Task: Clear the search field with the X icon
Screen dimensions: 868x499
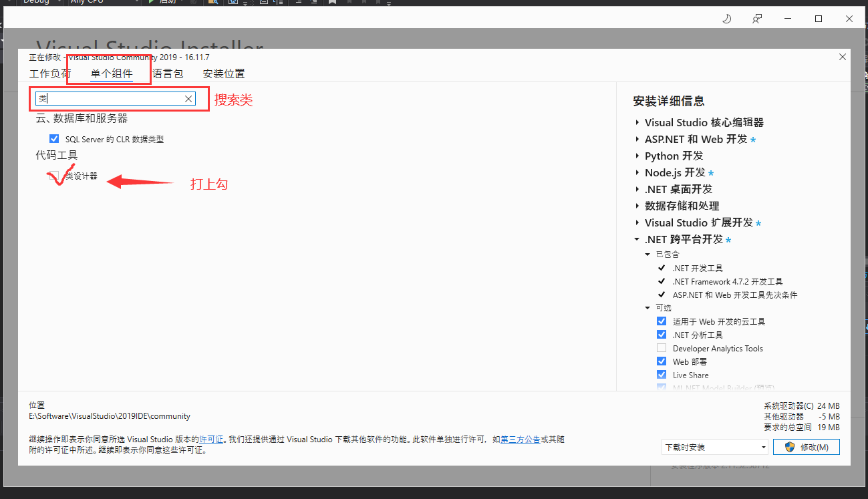Action: [x=188, y=99]
